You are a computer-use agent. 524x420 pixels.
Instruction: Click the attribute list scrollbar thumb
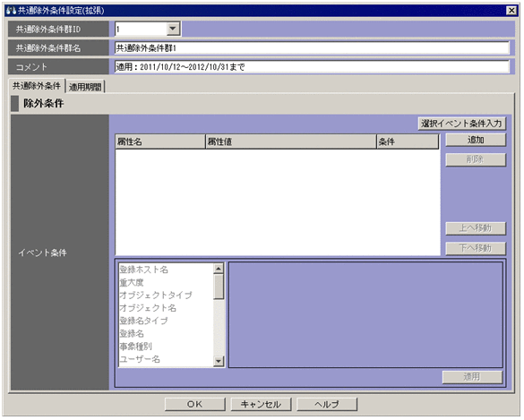(219, 287)
